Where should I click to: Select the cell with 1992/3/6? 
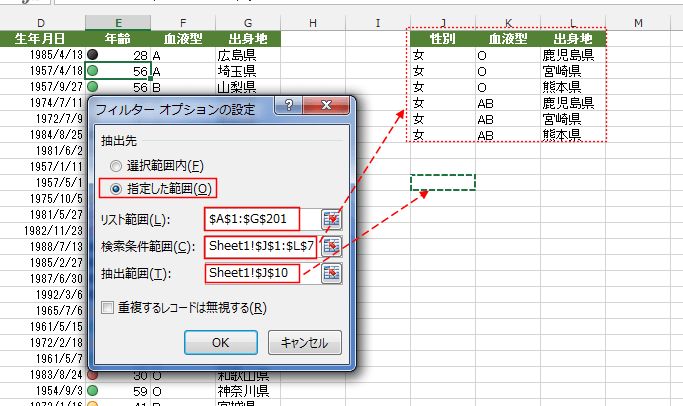pyautogui.click(x=42, y=294)
